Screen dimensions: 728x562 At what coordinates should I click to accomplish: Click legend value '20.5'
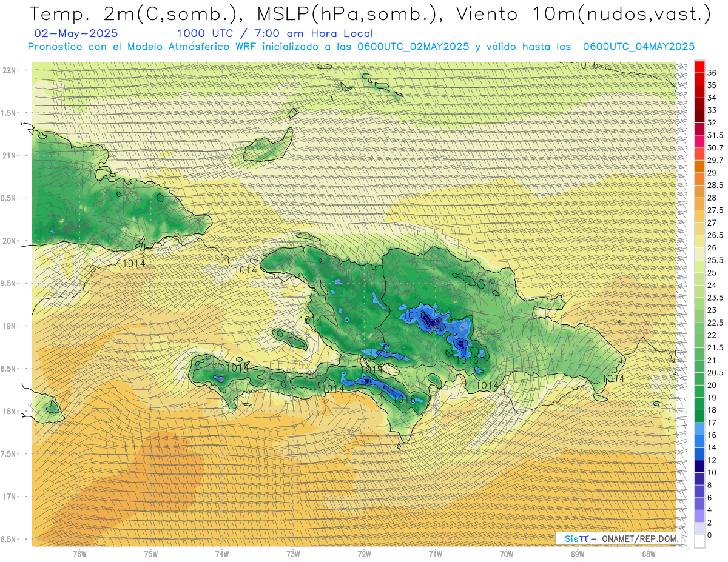pos(715,372)
